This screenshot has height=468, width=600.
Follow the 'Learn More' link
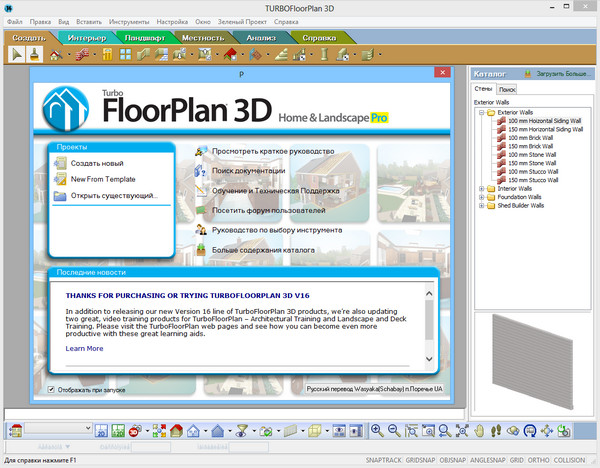(84, 349)
